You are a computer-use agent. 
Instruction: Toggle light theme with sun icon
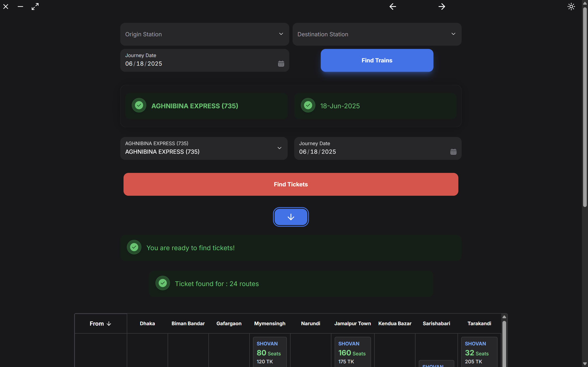click(571, 7)
